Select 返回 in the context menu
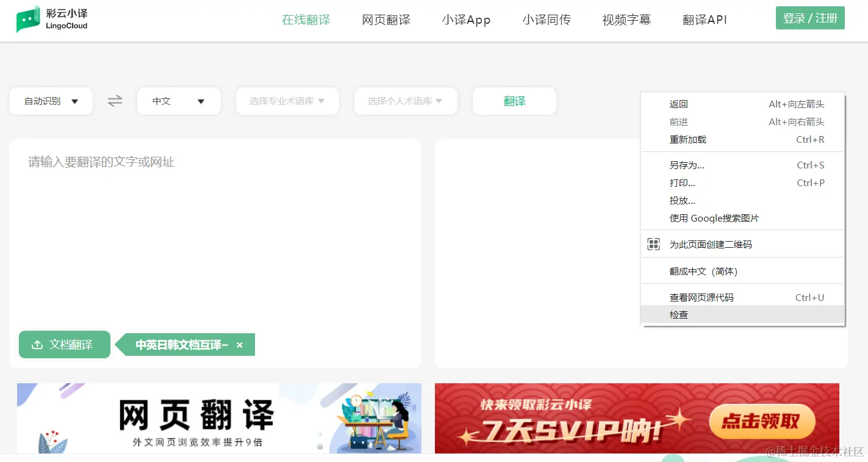 (742, 104)
